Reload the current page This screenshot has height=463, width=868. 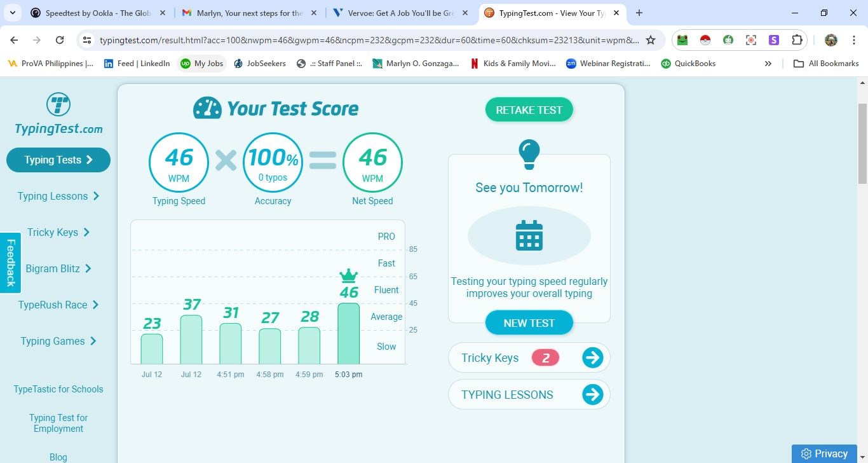(60, 39)
